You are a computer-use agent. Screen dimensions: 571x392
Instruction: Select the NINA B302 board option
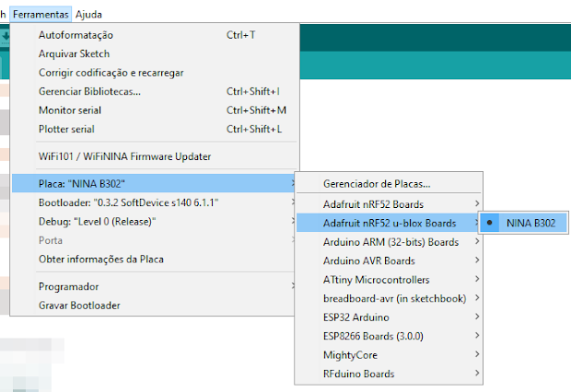[x=523, y=223]
